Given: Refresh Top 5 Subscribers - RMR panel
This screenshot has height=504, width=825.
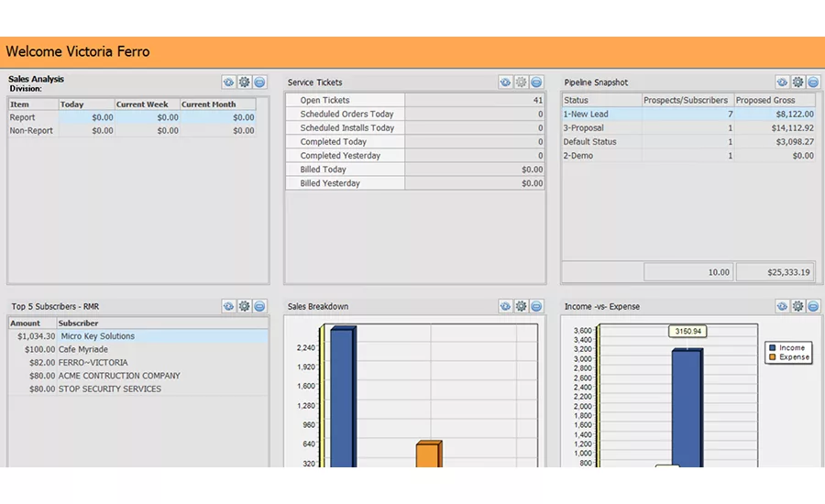Looking at the screenshot, I should tap(228, 306).
